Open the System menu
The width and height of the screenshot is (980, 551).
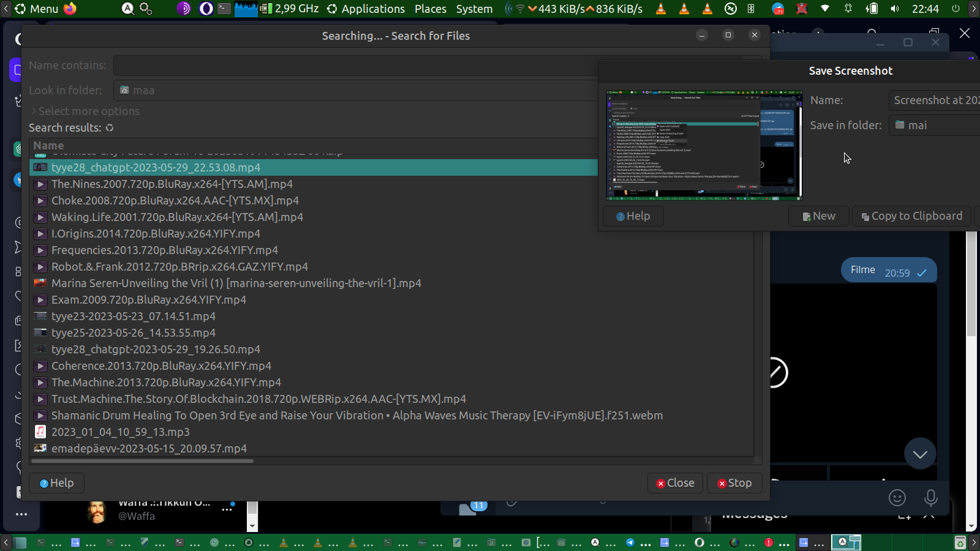tap(474, 9)
